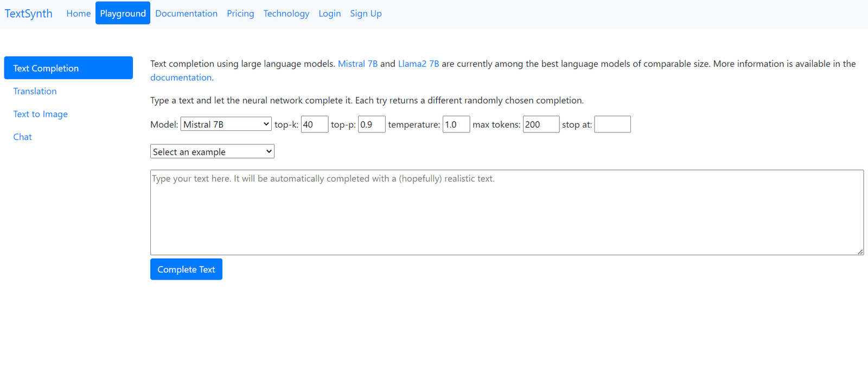
Task: Open the Pricing page
Action: tap(240, 14)
